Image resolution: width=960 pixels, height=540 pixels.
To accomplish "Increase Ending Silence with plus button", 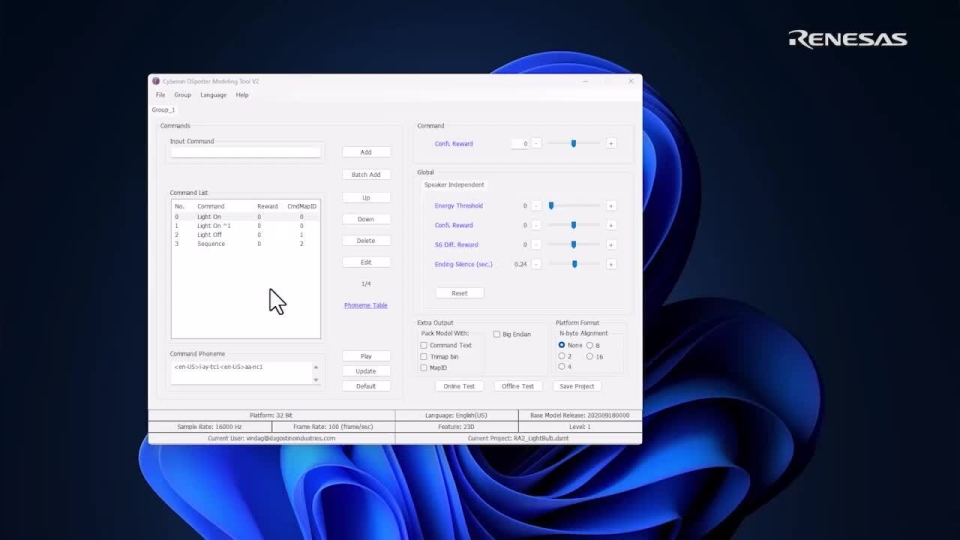I will [x=611, y=264].
